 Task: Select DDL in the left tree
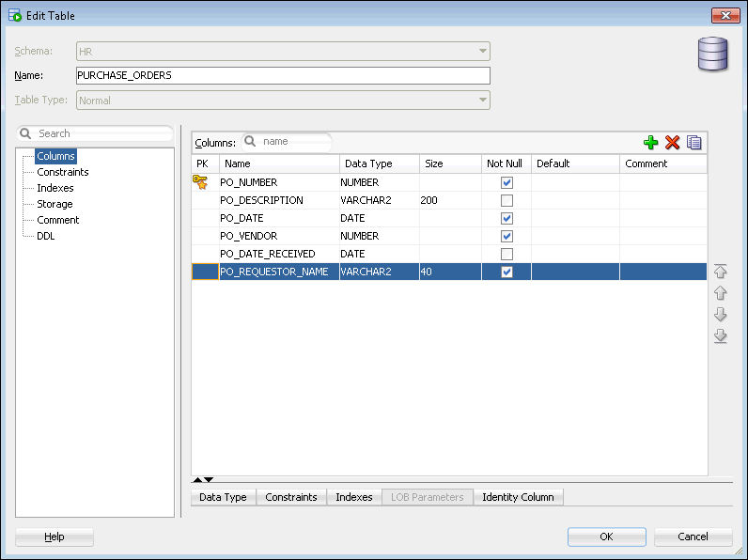[x=45, y=236]
